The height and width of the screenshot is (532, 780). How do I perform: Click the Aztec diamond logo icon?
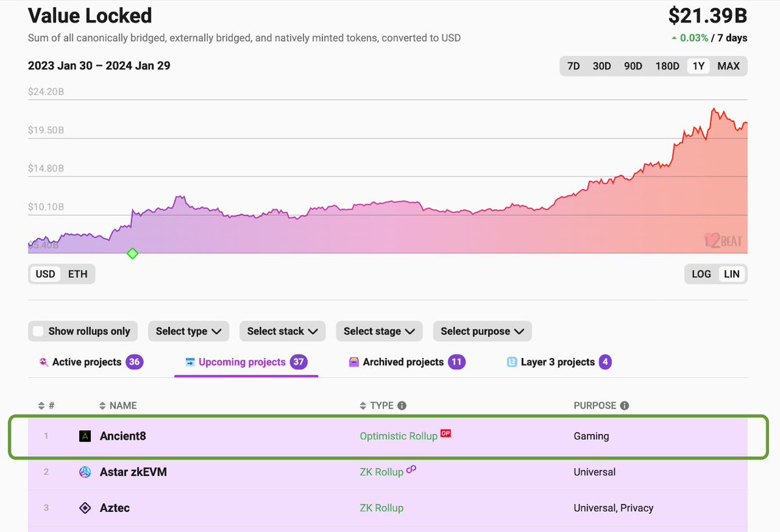[x=84, y=508]
